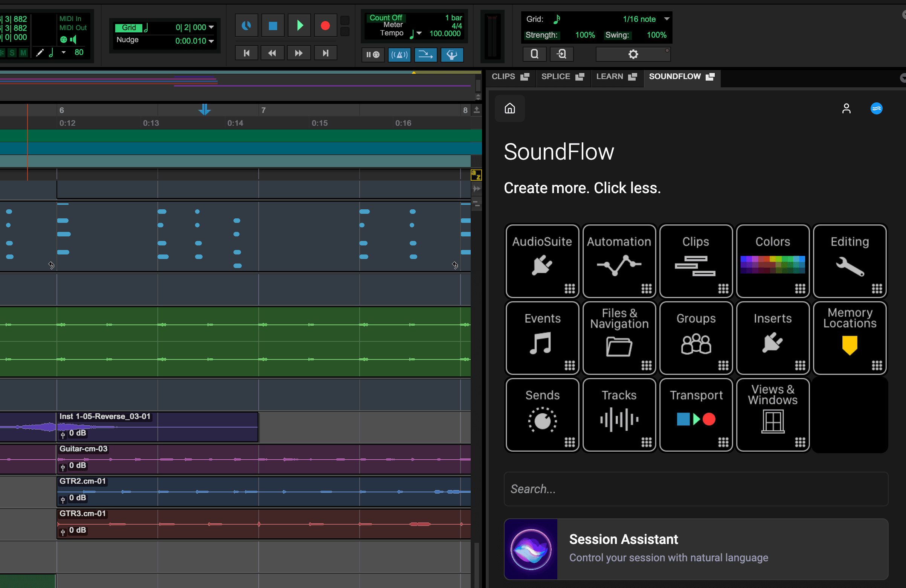Open the Nudge value dropdown
The image size is (906, 588).
click(212, 41)
